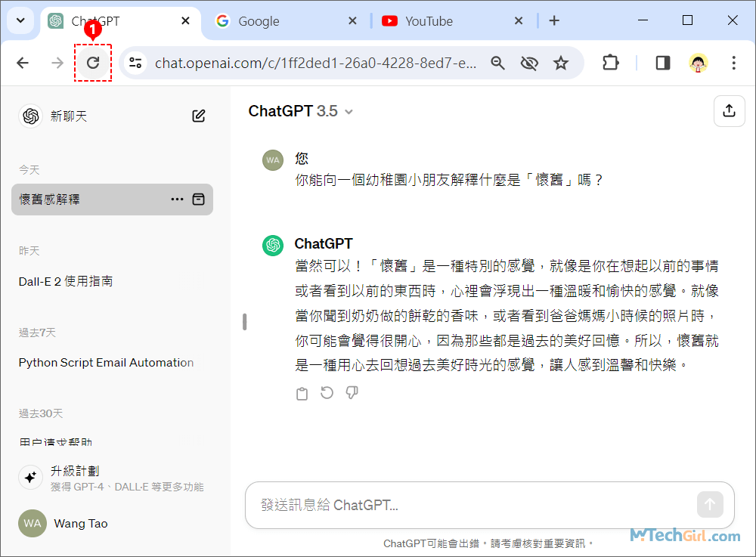Start a new chat with pencil icon
Image resolution: width=756 pixels, height=557 pixels.
pyautogui.click(x=199, y=116)
